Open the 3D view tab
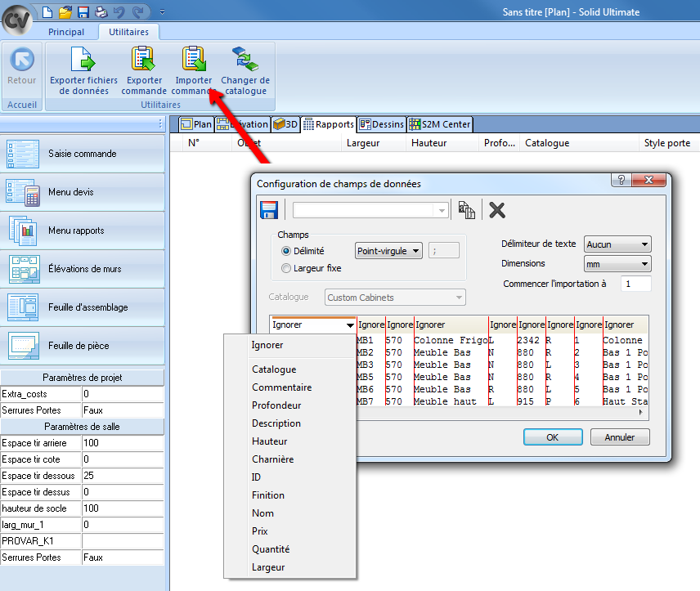 click(285, 124)
